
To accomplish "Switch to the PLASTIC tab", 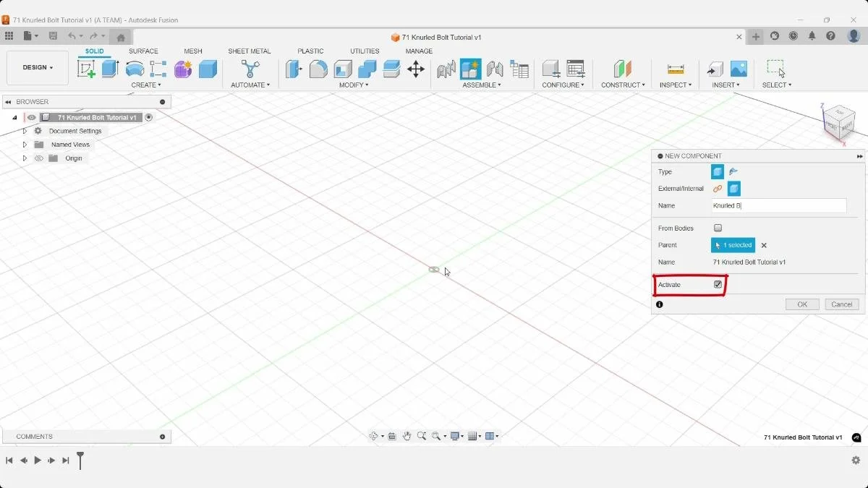I will tap(311, 51).
